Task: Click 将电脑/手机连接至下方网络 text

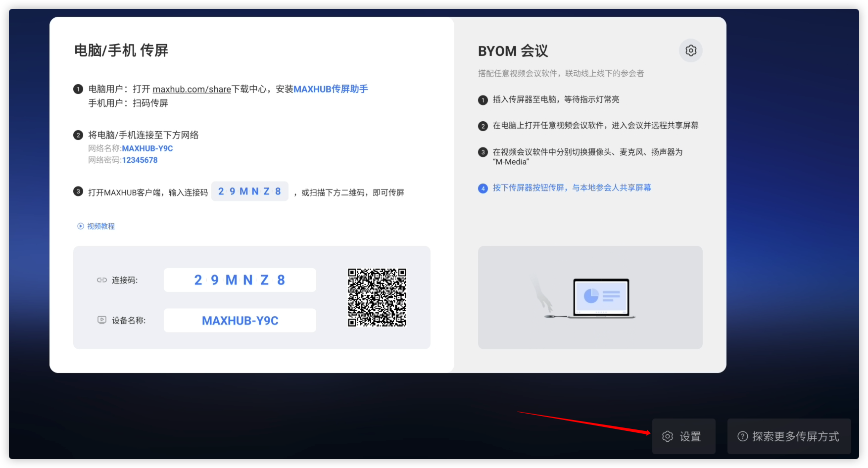Action: tap(144, 135)
